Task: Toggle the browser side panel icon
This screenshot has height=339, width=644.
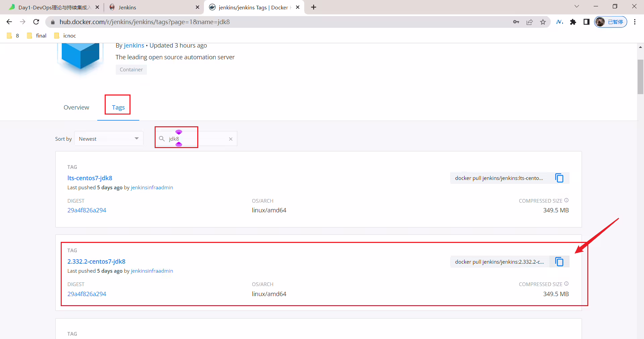Action: point(586,22)
